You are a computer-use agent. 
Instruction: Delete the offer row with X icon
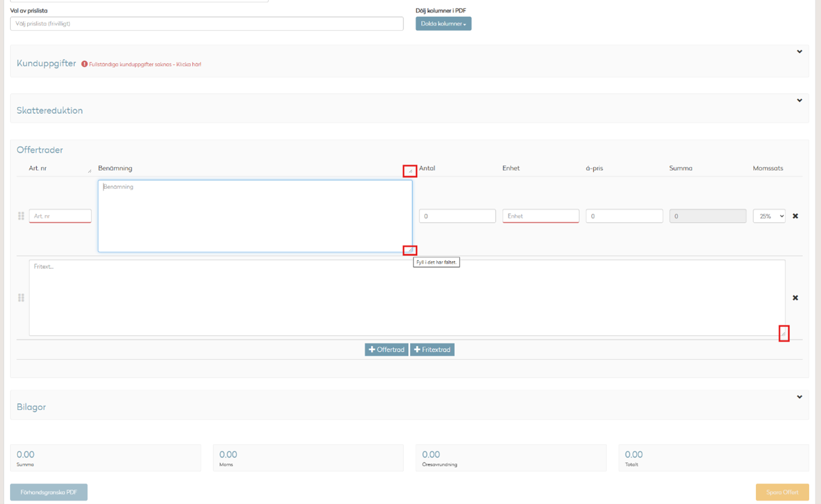(796, 216)
